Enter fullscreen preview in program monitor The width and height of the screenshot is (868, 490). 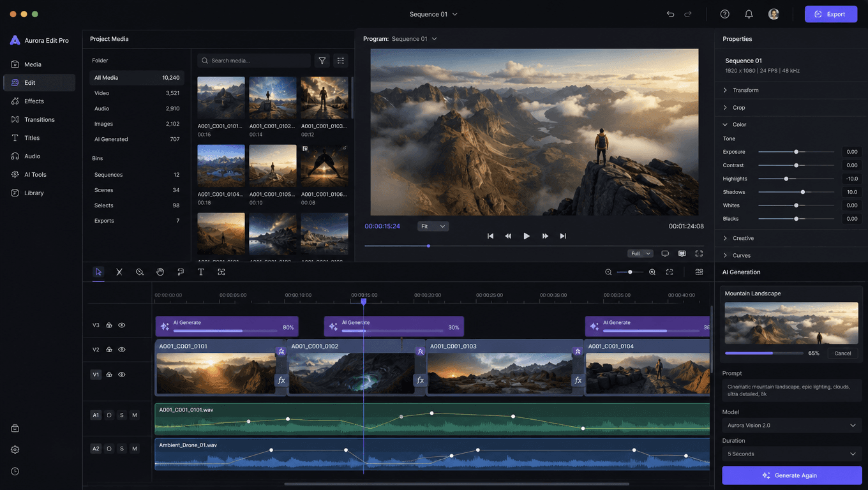[x=699, y=253]
